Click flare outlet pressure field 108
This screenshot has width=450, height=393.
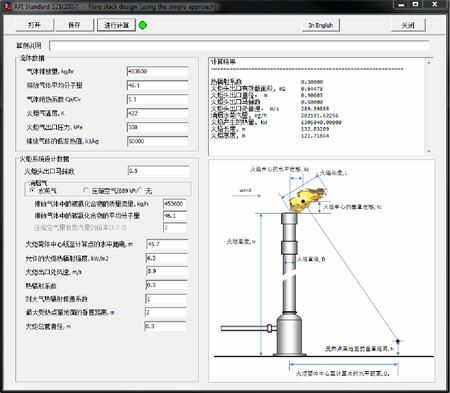(x=157, y=127)
